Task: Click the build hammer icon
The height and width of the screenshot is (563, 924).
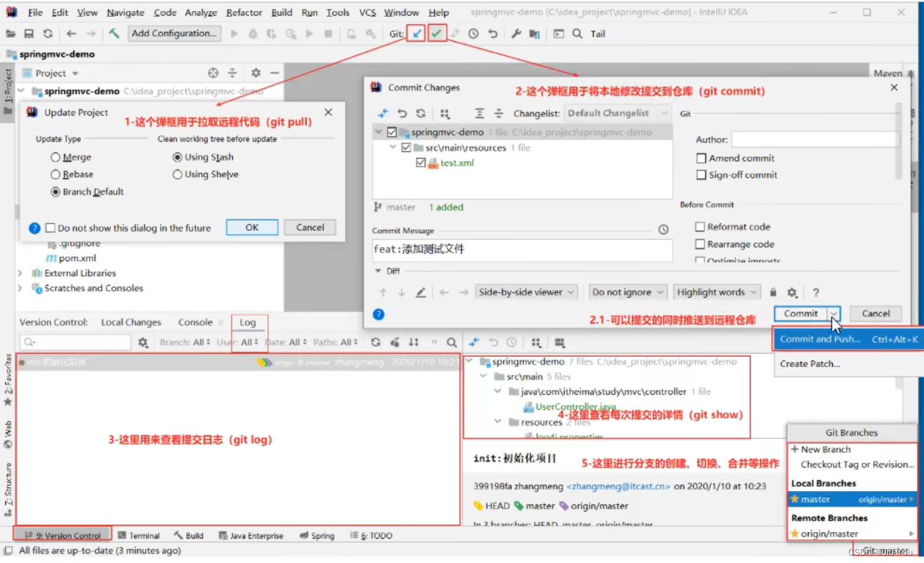Action: 114,33
